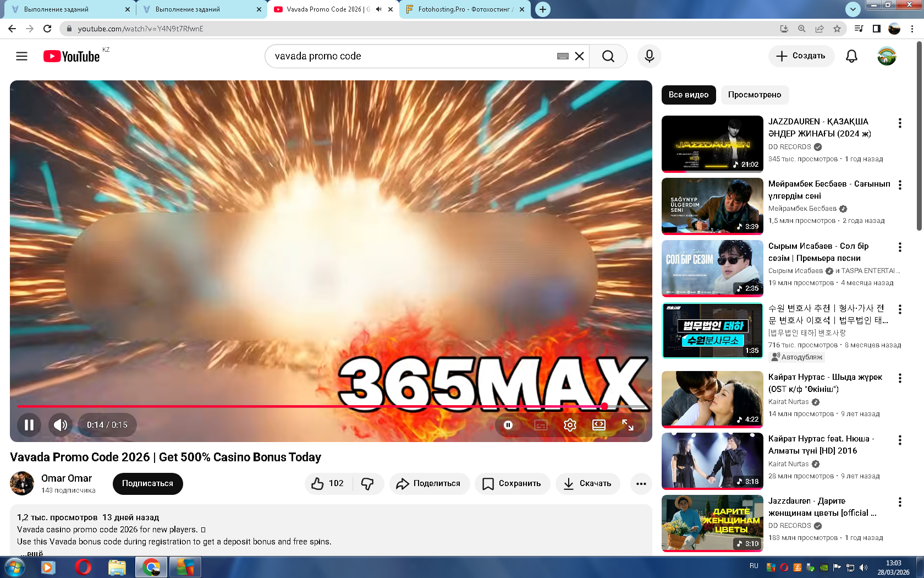Pause the playing video

point(29,425)
